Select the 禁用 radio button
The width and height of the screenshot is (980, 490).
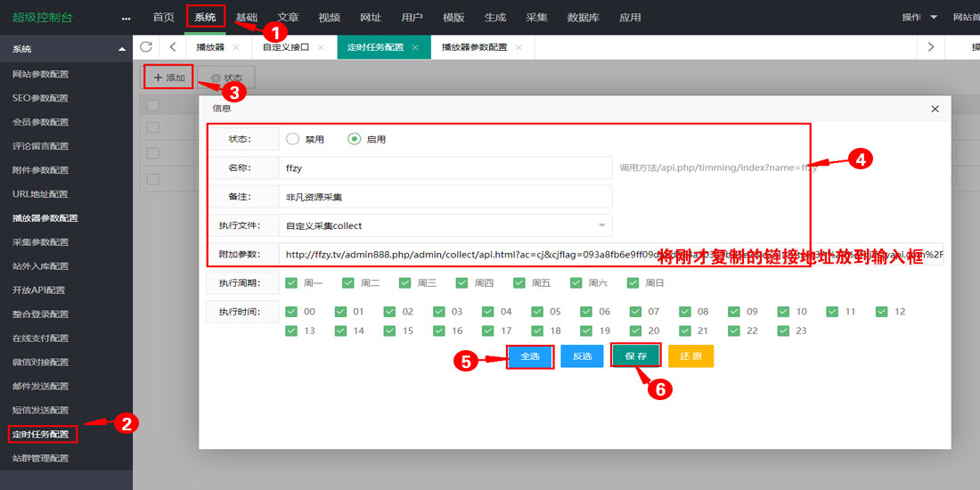pos(292,139)
